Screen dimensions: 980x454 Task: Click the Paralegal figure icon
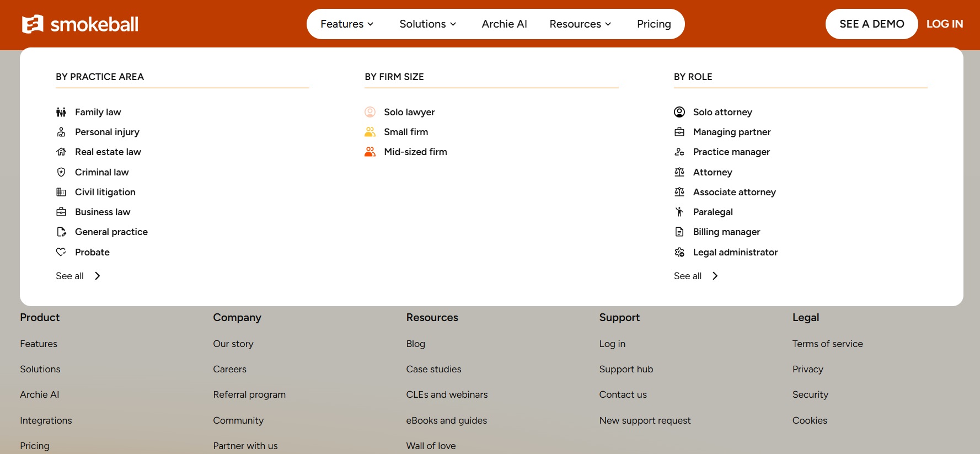[x=679, y=212]
